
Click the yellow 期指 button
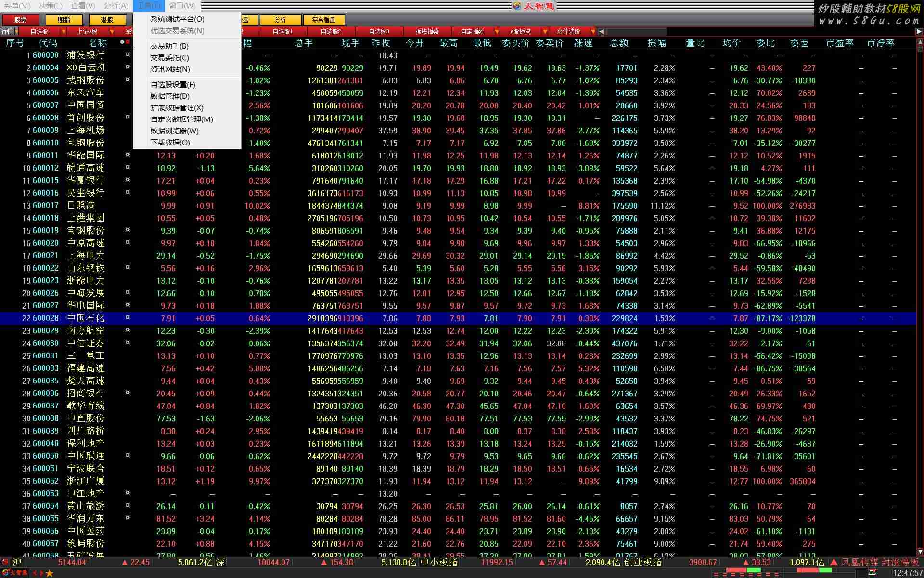point(64,20)
